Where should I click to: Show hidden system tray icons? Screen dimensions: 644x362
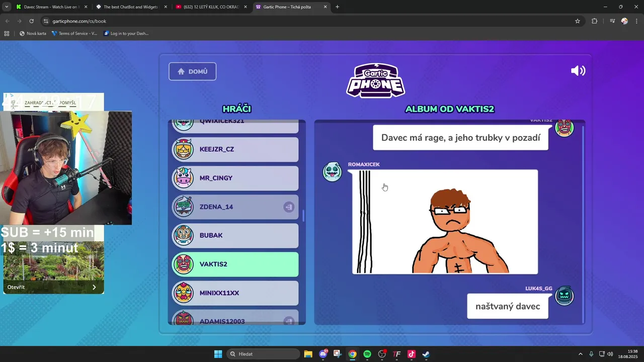coord(580,354)
